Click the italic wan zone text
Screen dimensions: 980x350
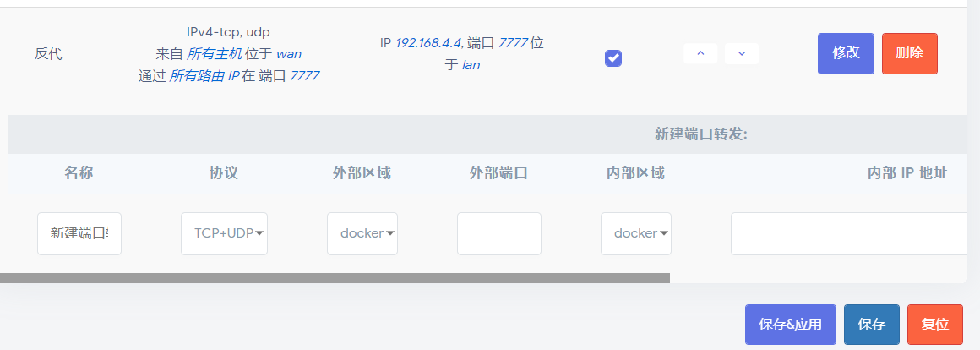pos(289,54)
